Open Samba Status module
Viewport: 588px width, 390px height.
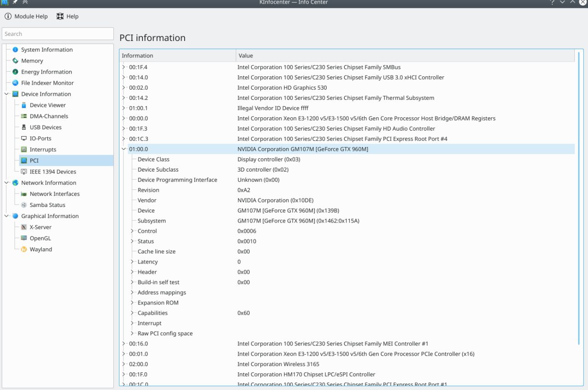tap(47, 205)
